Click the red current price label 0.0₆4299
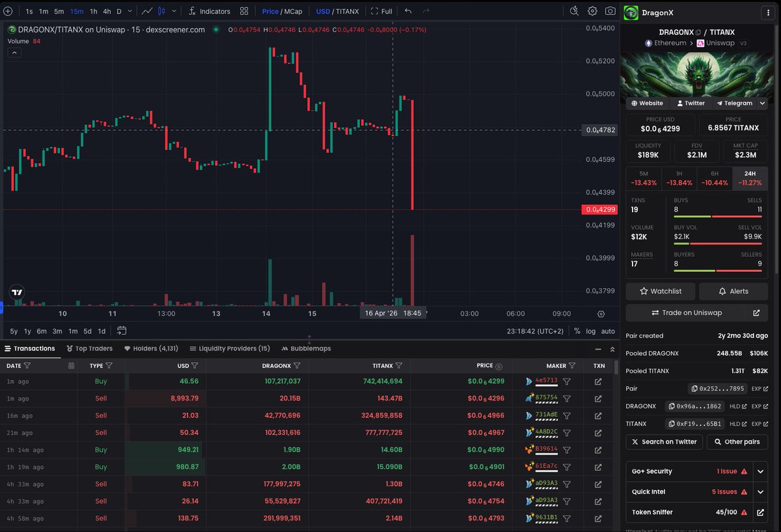The image size is (781, 532). click(599, 209)
